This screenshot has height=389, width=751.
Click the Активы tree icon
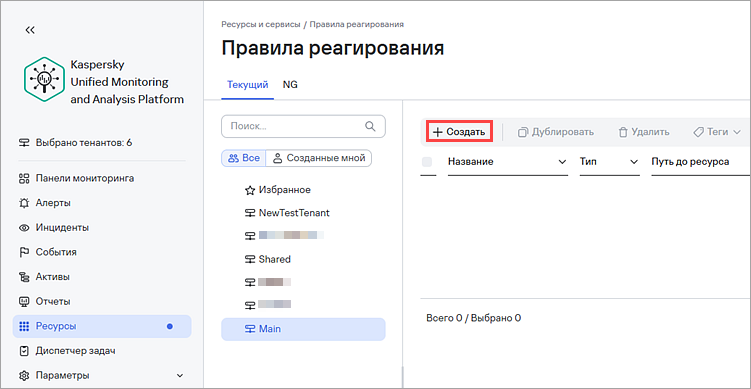24,277
